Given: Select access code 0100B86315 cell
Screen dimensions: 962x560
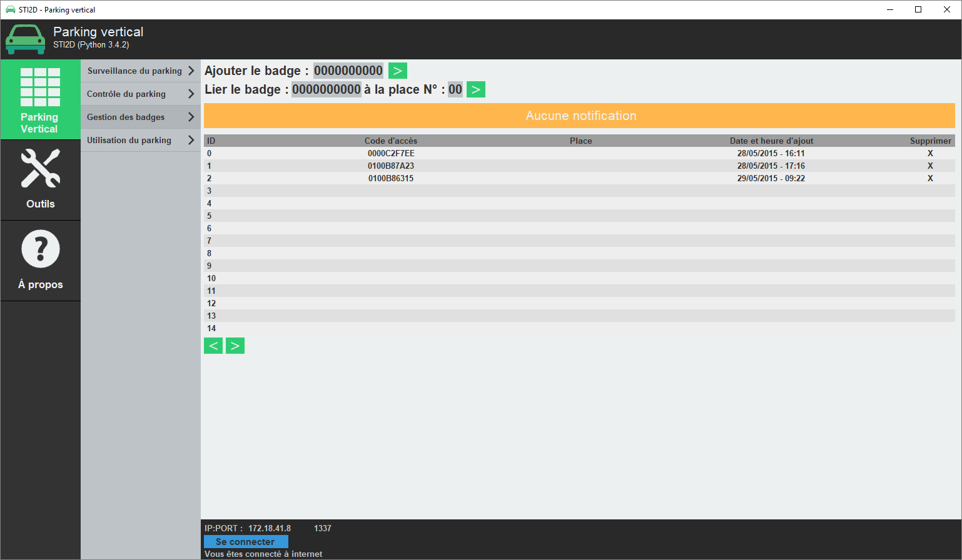Looking at the screenshot, I should [391, 178].
